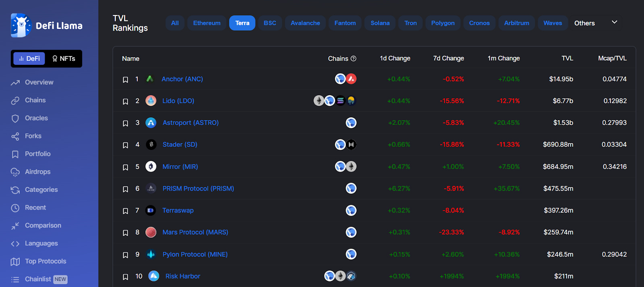Click the Terra chain icon in Astroport row
Viewport: 644px width, 287px height.
[351, 123]
